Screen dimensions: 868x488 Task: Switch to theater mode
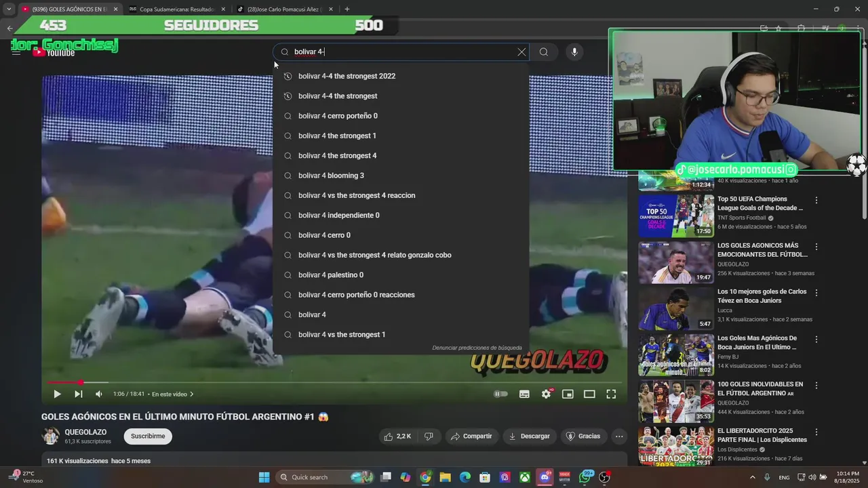pyautogui.click(x=589, y=394)
